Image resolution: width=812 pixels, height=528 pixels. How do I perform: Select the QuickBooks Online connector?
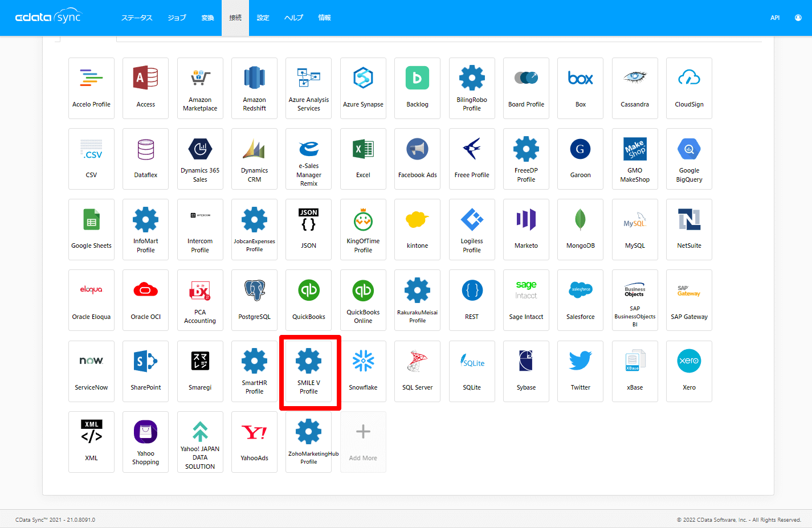tap(363, 300)
